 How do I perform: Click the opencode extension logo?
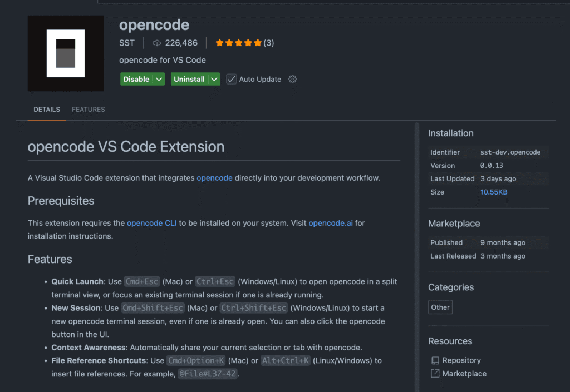click(x=65, y=53)
